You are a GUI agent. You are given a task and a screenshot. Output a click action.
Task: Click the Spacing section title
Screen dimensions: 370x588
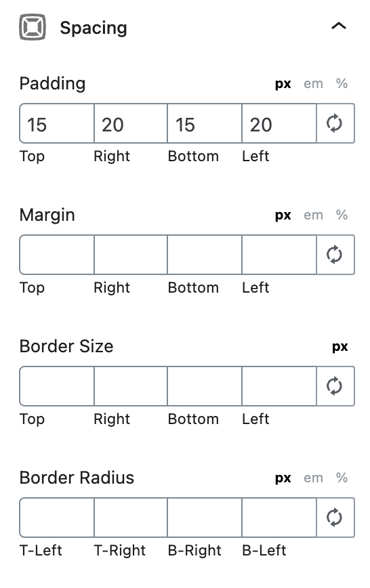(x=94, y=28)
